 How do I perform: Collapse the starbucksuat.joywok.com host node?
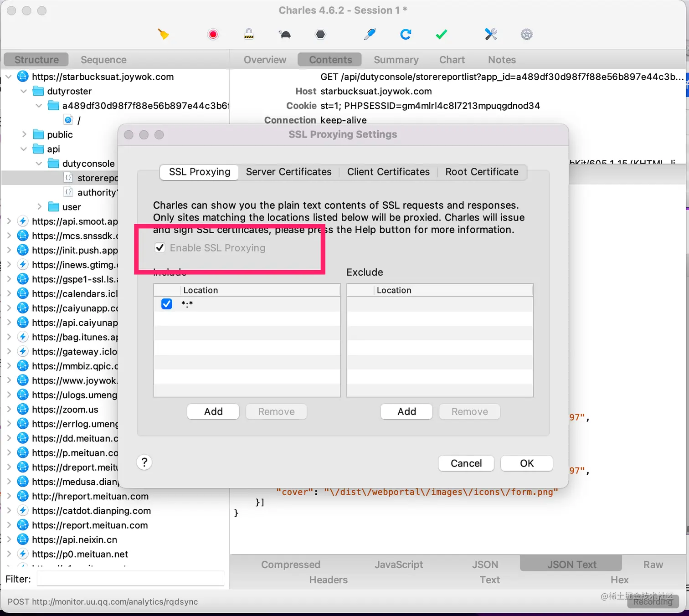coord(9,77)
